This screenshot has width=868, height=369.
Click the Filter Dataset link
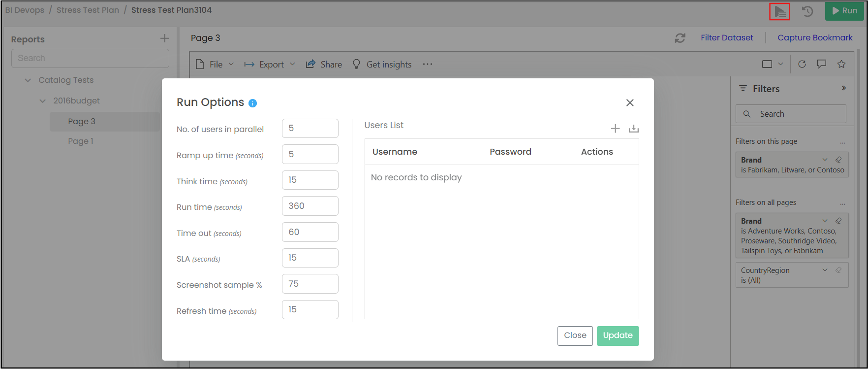727,38
